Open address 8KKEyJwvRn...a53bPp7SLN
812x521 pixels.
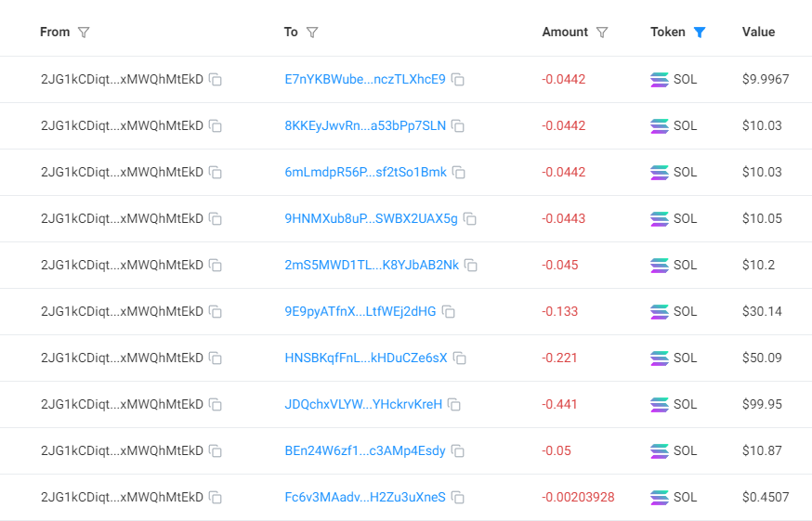click(365, 126)
